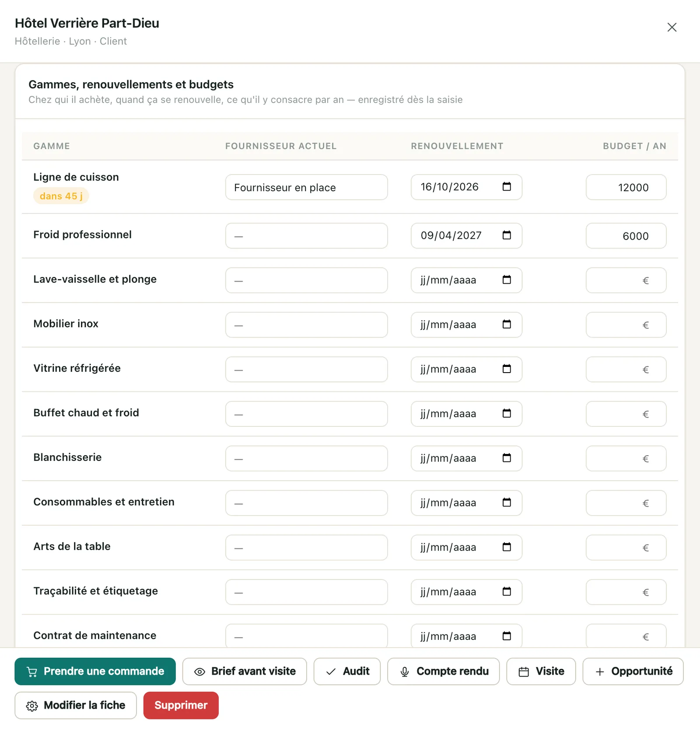Open calendar picker for Vitrine réfrigérée
The width and height of the screenshot is (700, 729).
507,369
